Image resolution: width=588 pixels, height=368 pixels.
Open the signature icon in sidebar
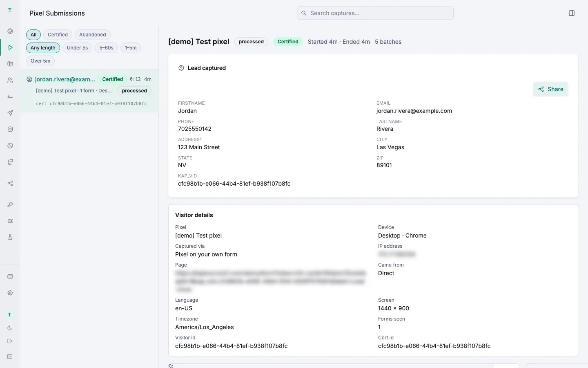(x=10, y=96)
